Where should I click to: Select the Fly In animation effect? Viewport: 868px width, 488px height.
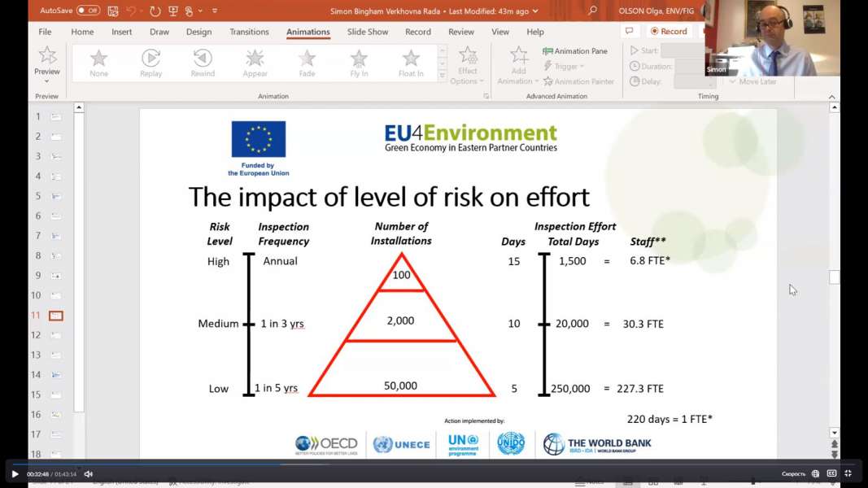[359, 62]
